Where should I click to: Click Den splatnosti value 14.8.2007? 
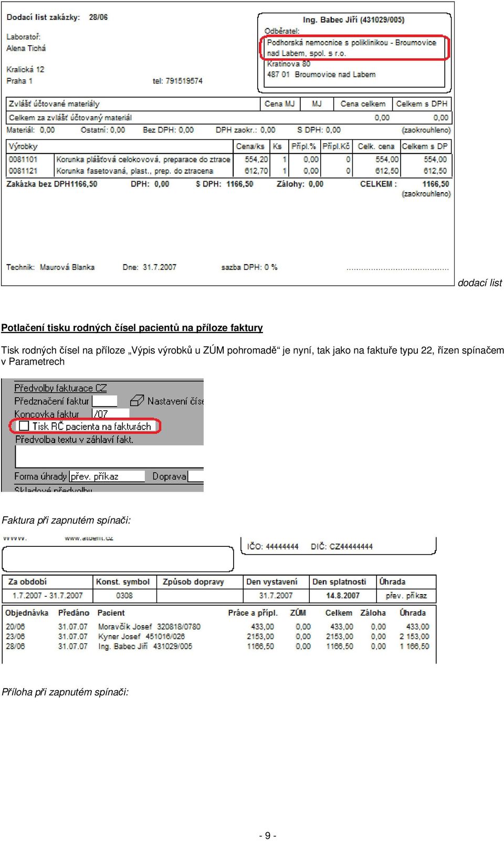[343, 596]
